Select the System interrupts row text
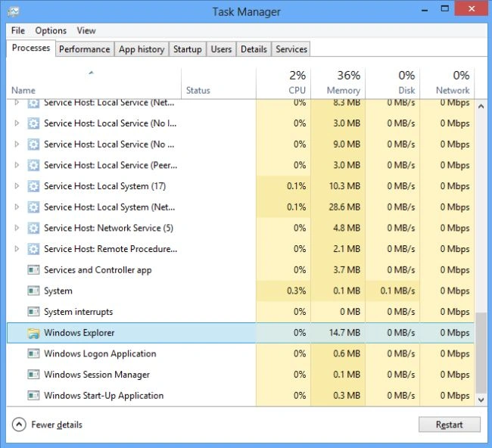The image size is (492, 448). 79,312
